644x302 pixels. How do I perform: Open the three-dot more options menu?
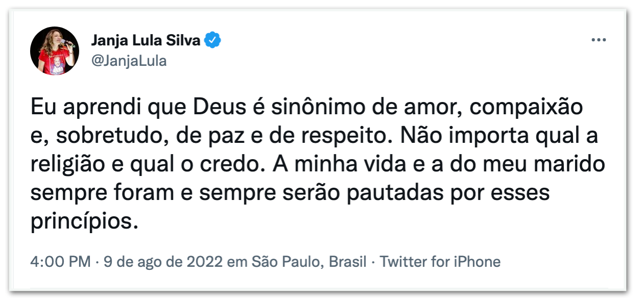point(598,40)
